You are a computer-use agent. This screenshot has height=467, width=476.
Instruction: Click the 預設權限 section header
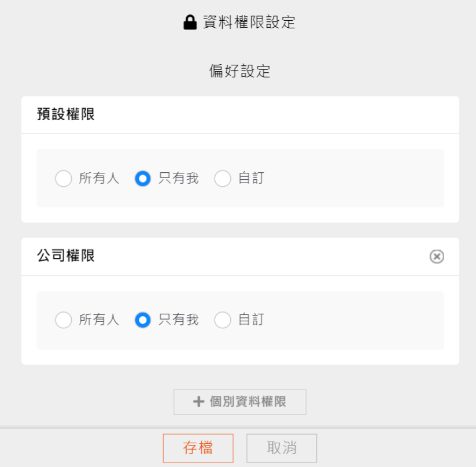pos(66,114)
